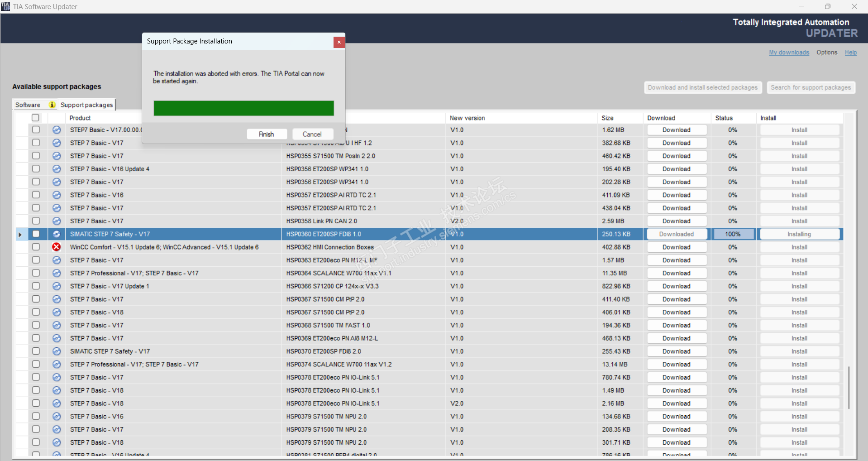
Task: Click the update icon for HSP0358 Link PN CAN
Action: click(57, 221)
